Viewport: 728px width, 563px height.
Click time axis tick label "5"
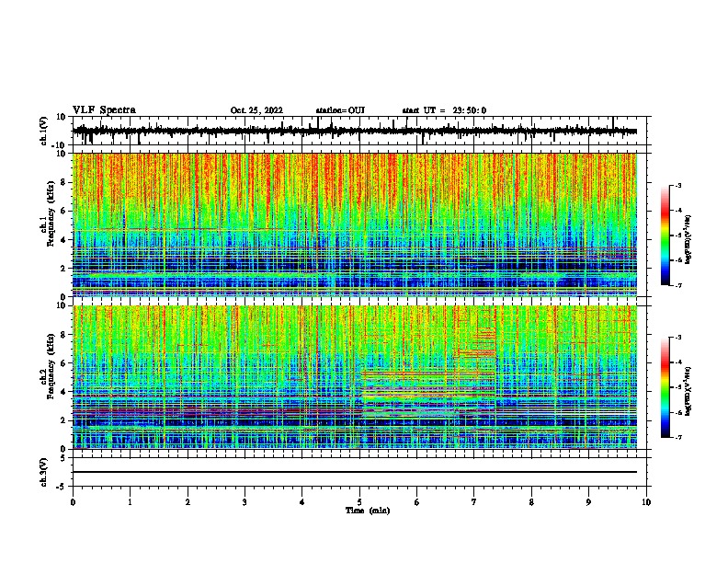359,502
